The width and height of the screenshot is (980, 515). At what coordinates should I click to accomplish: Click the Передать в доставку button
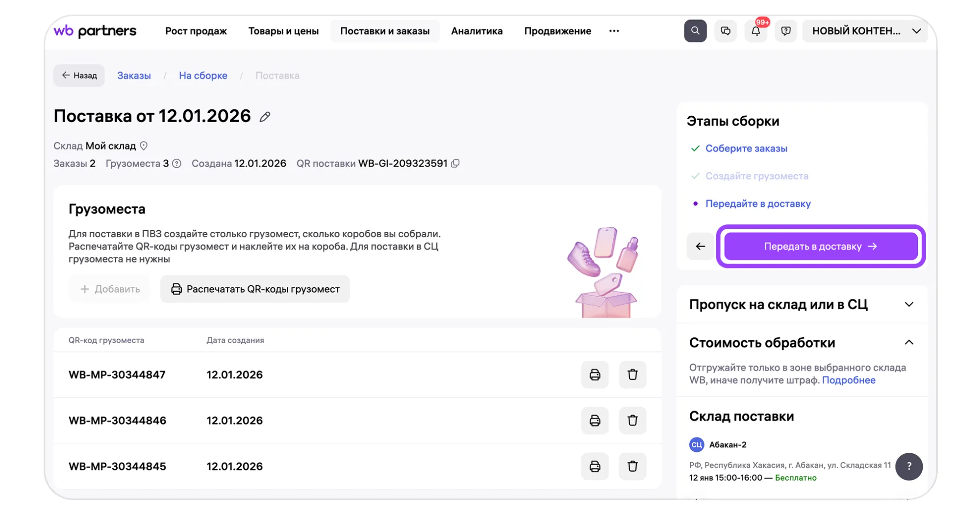820,246
